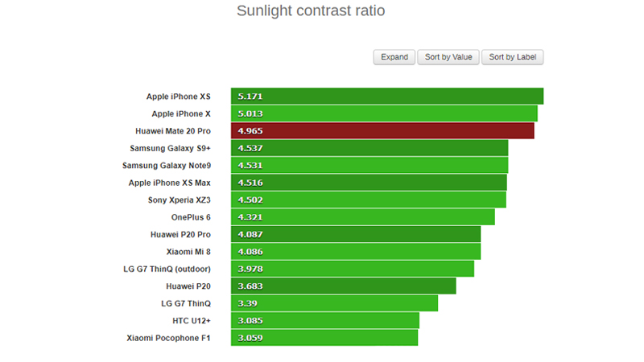This screenshot has width=644, height=362.
Task: Click the bar showing value 3.39
Action: [334, 303]
